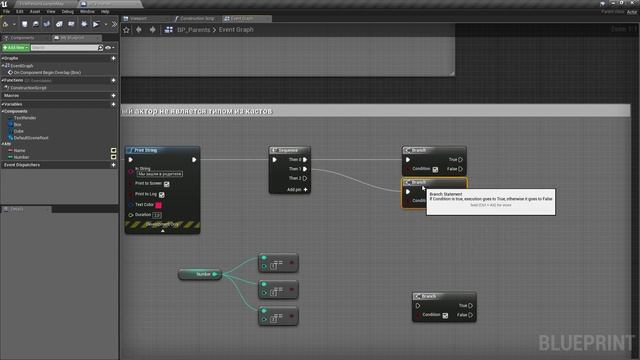Screen dimensions: 640x360
Task: Collapse the EventGraph tree item
Action: click(x=3, y=65)
